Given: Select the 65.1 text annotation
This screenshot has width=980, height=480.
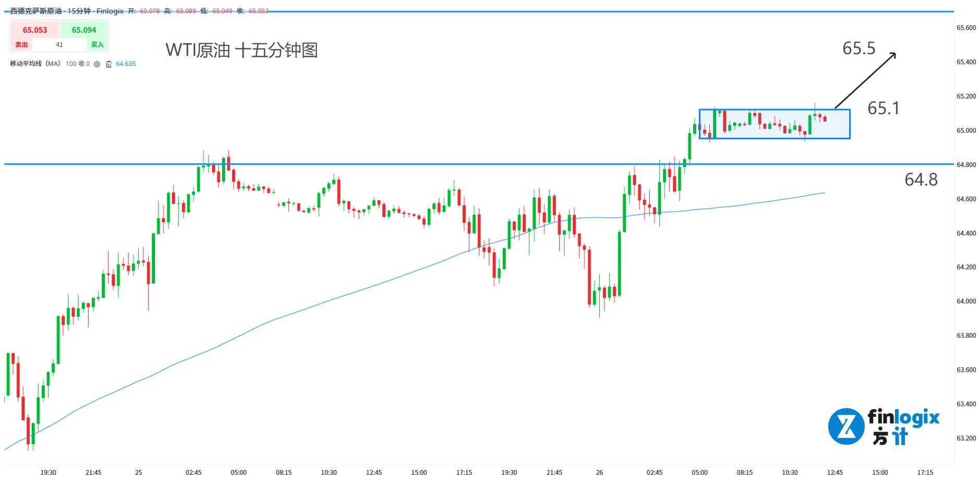Looking at the screenshot, I should click(x=883, y=108).
